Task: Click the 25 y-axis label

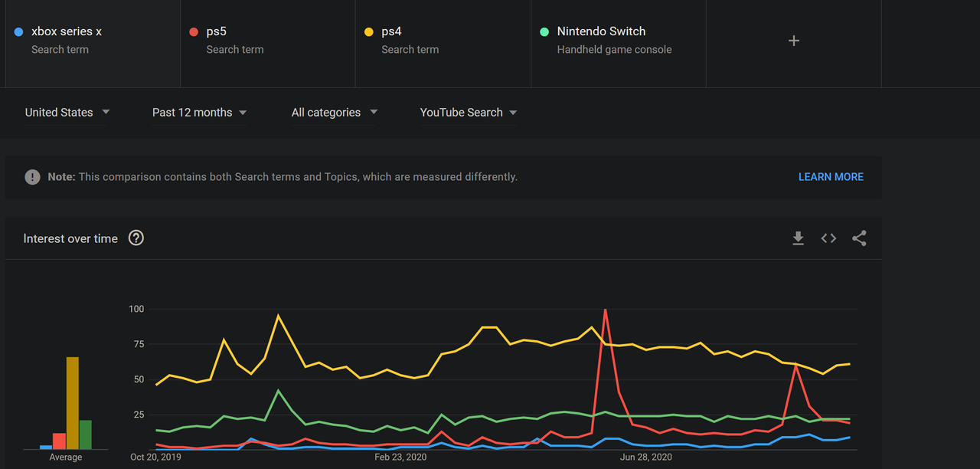Action: (139, 415)
